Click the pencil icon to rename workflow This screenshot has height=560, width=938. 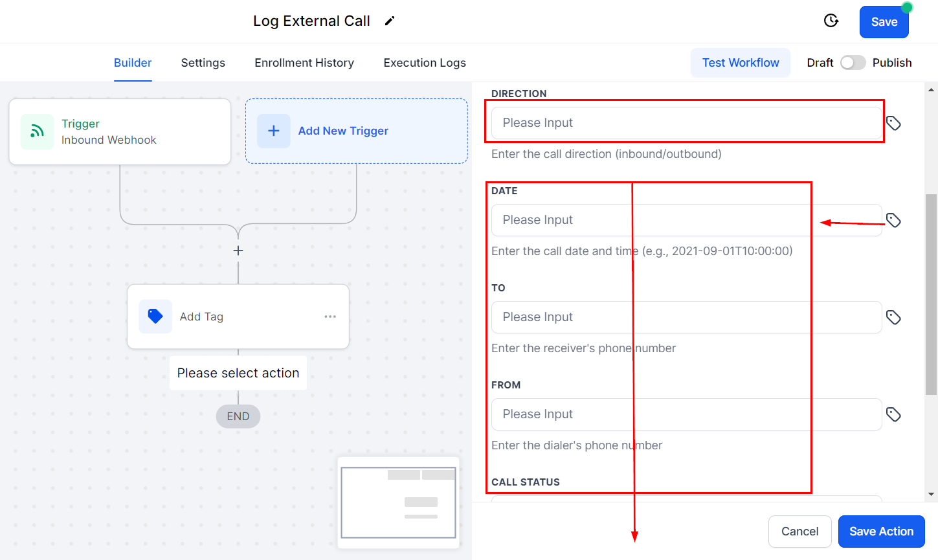coord(389,21)
